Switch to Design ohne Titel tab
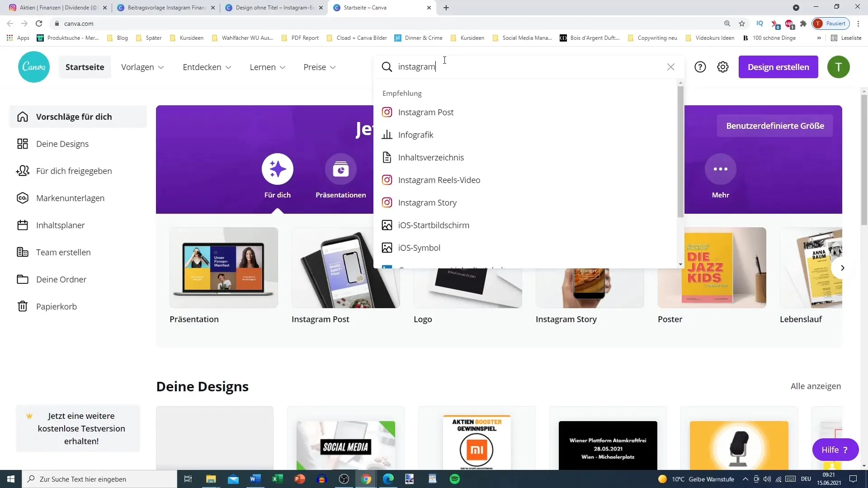 pyautogui.click(x=274, y=8)
